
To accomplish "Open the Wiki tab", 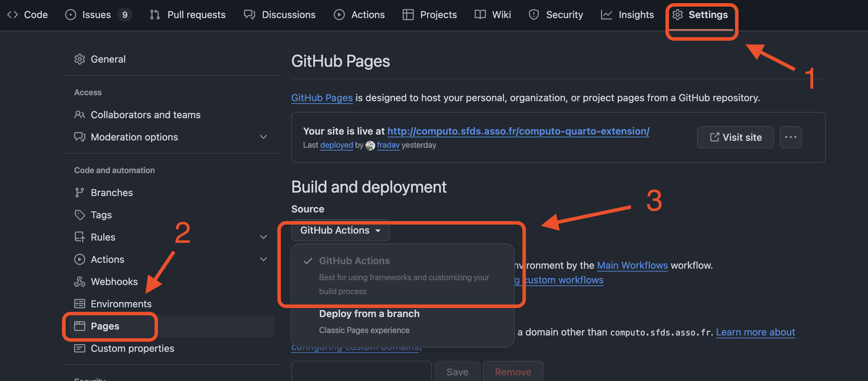I will [x=493, y=15].
